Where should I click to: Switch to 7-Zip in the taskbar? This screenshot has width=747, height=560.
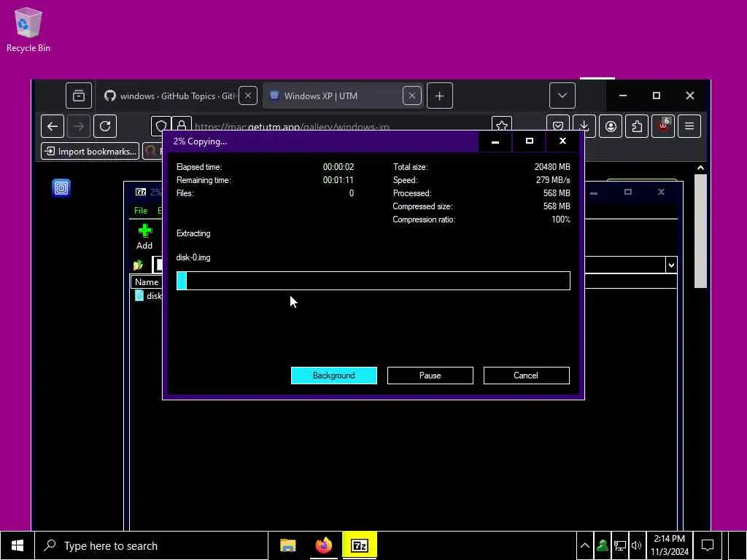coord(359,545)
